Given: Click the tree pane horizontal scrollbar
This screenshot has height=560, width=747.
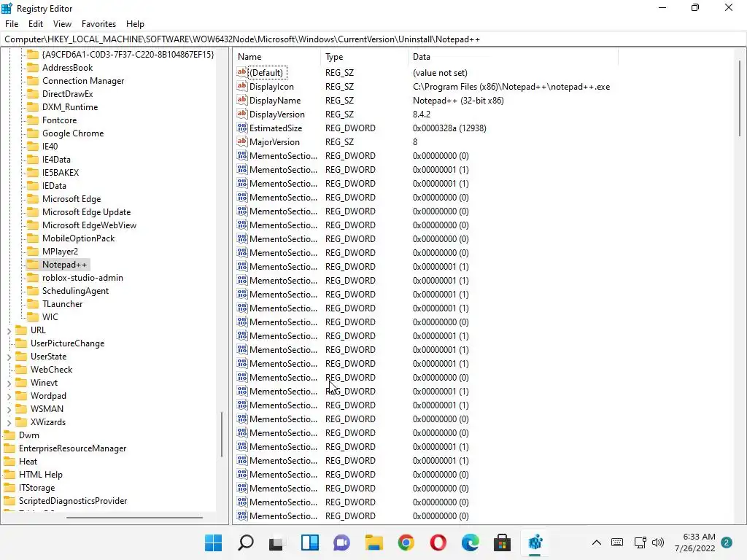Looking at the screenshot, I should point(134,517).
